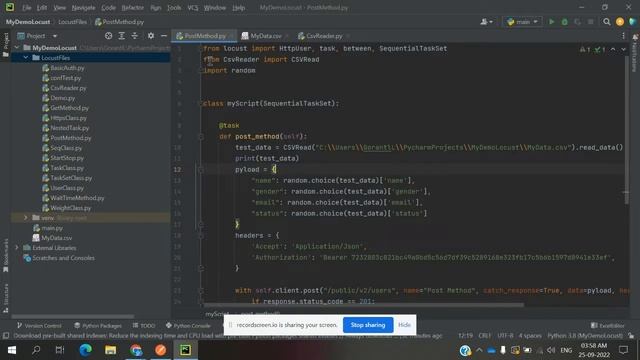Open the Help menu

click(238, 8)
